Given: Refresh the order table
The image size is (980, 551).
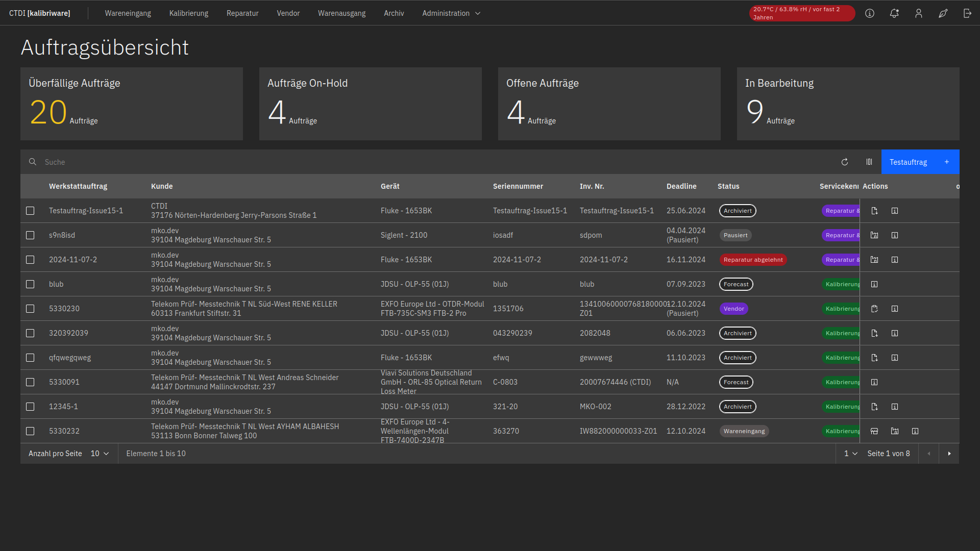Looking at the screenshot, I should [x=845, y=162].
